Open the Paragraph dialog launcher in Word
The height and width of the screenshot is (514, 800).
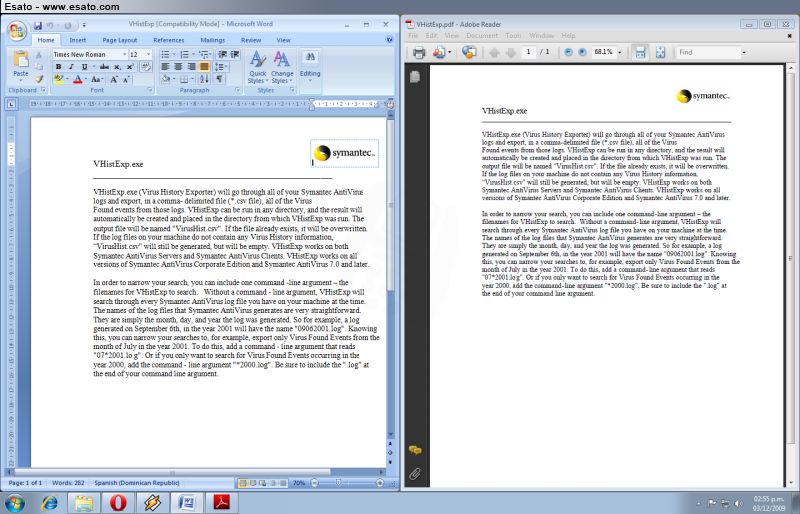(x=238, y=90)
